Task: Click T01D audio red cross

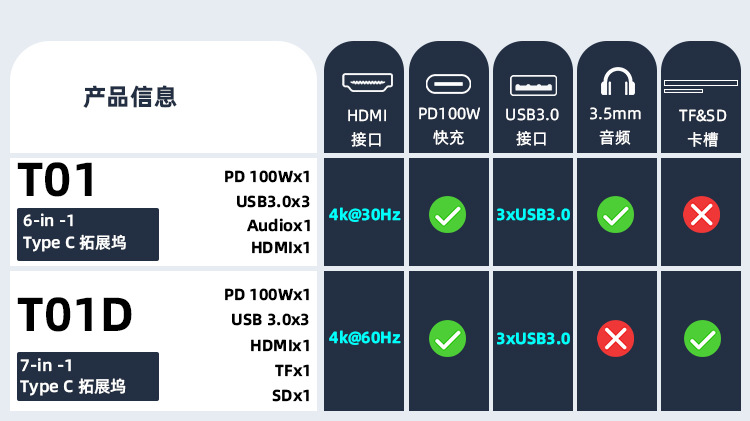Action: 615,338
